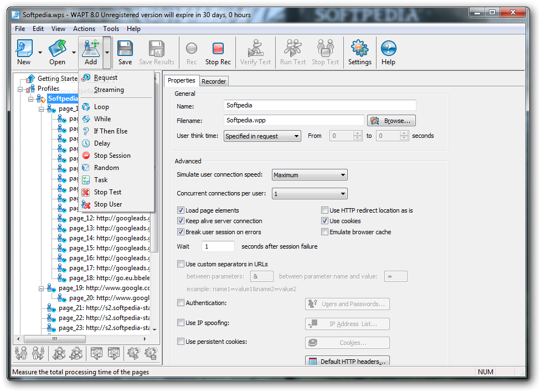Click the Verify Test icon

tap(255, 53)
